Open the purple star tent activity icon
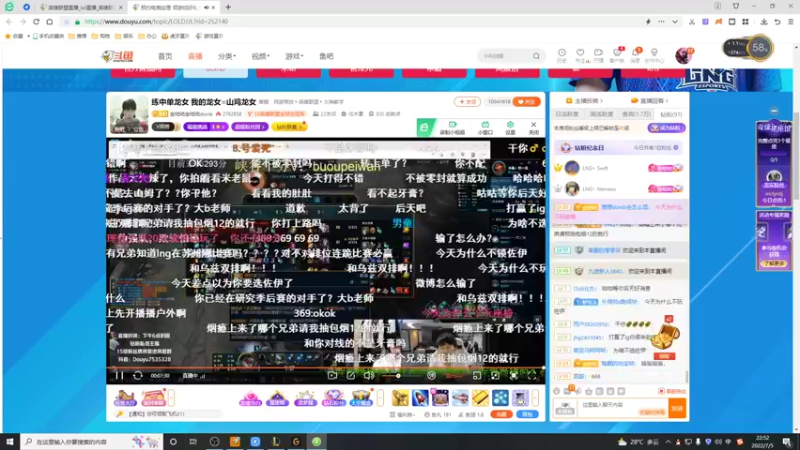The height and width of the screenshot is (450, 800). (278, 397)
